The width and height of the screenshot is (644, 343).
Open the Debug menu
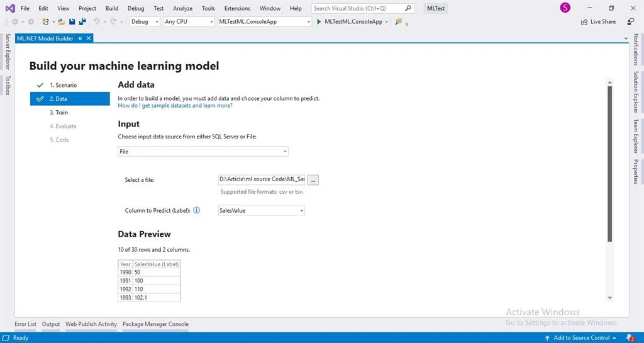(x=136, y=8)
